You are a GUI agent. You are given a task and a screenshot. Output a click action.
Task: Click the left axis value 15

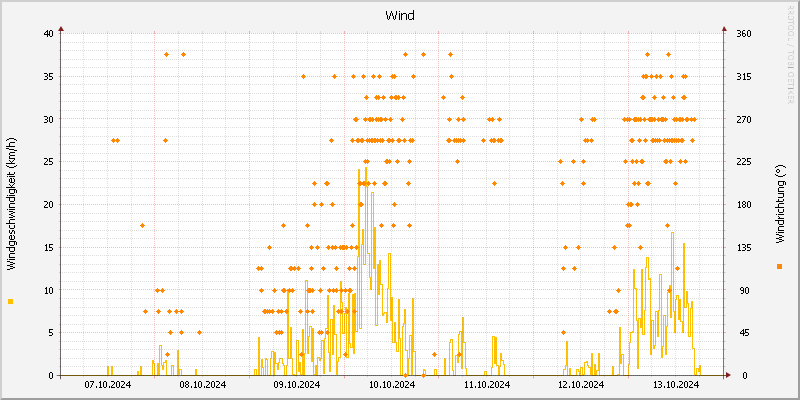coord(48,247)
